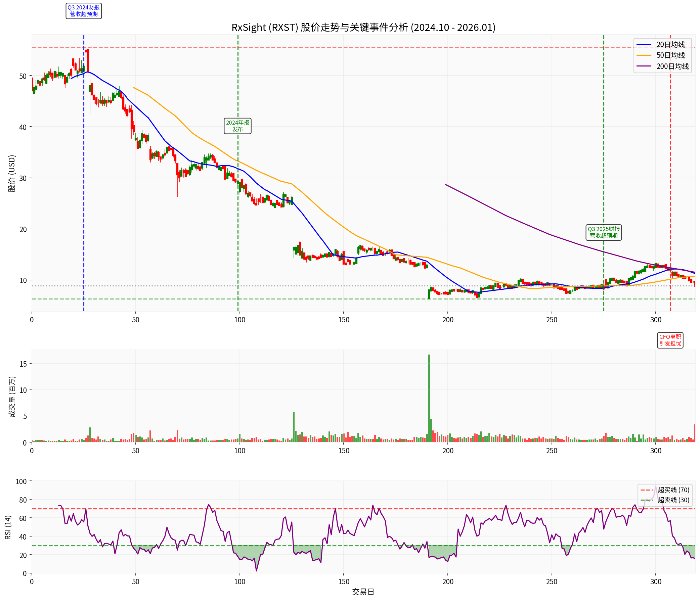Click the 股价 (USD) y-axis label
Viewport: 700px width, 601px height.
pyautogui.click(x=12, y=173)
